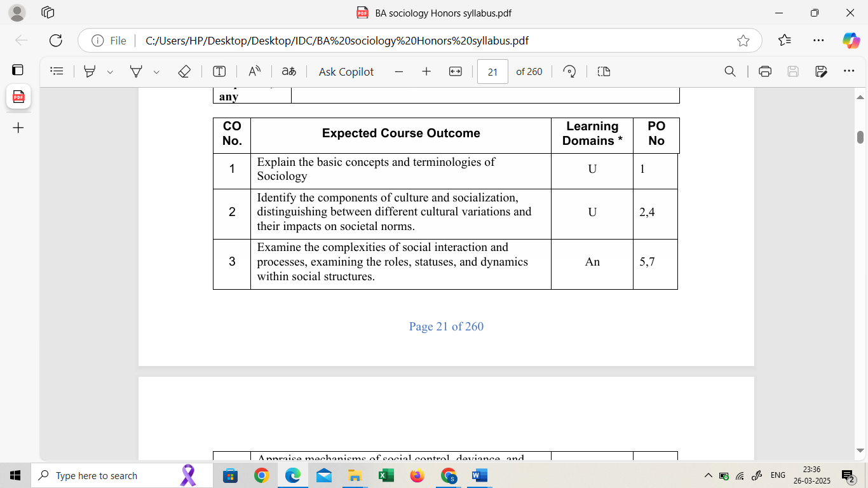This screenshot has height=488, width=868.
Task: Click the page number input field
Action: pos(492,72)
